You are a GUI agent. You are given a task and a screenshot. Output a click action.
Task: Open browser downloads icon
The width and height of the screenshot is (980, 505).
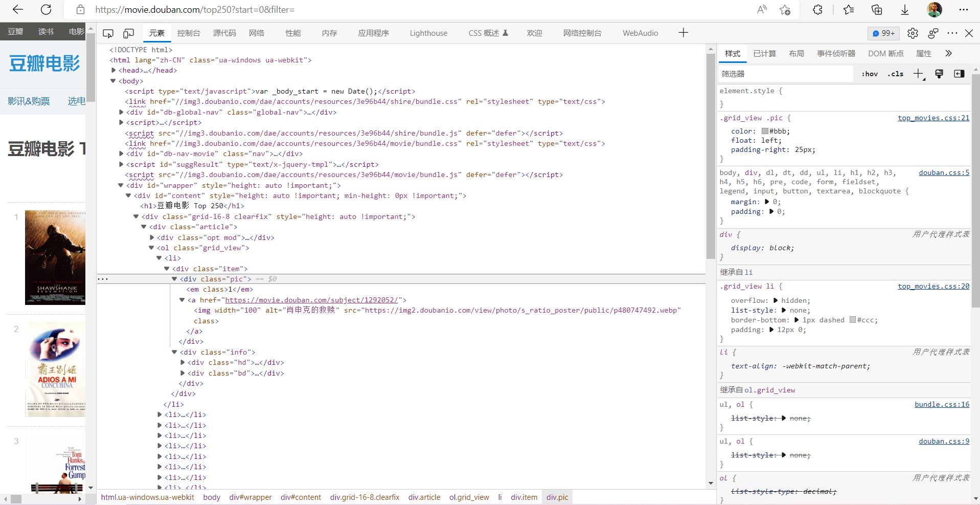904,10
